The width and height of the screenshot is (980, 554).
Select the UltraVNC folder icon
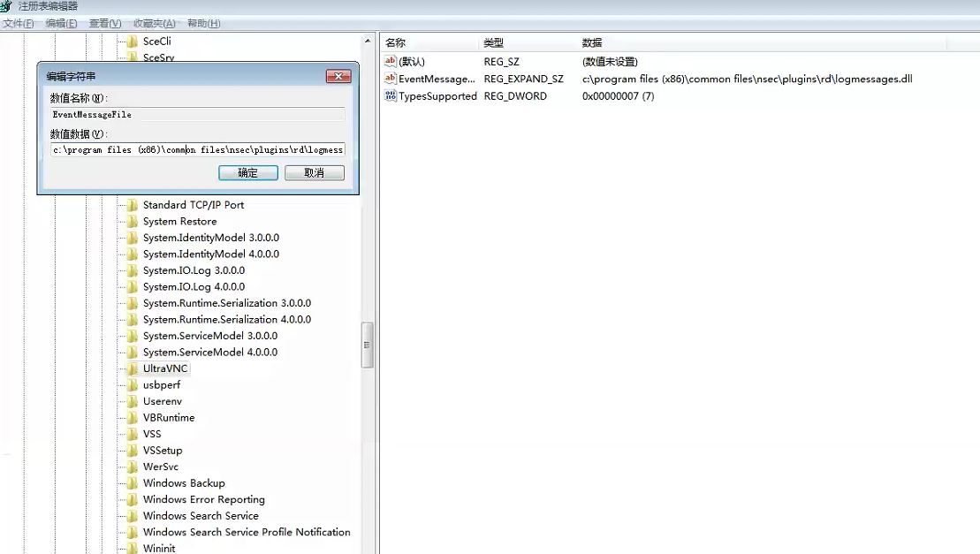(133, 368)
